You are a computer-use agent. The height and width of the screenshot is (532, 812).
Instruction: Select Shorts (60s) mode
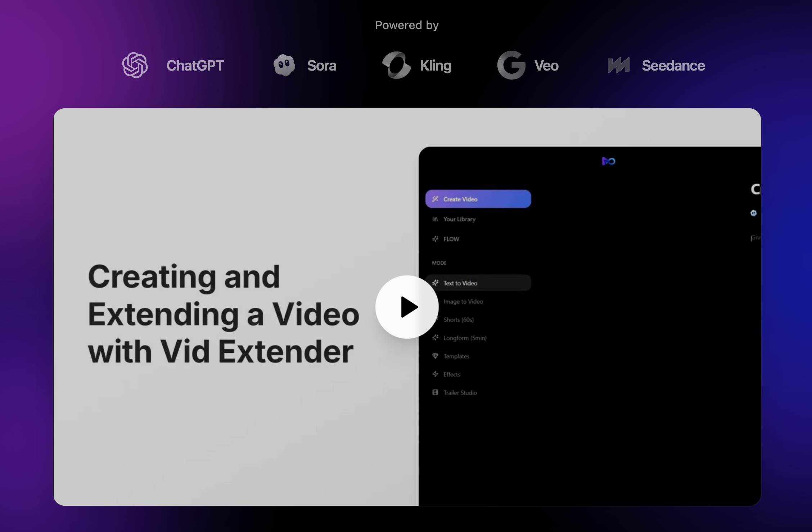(459, 320)
